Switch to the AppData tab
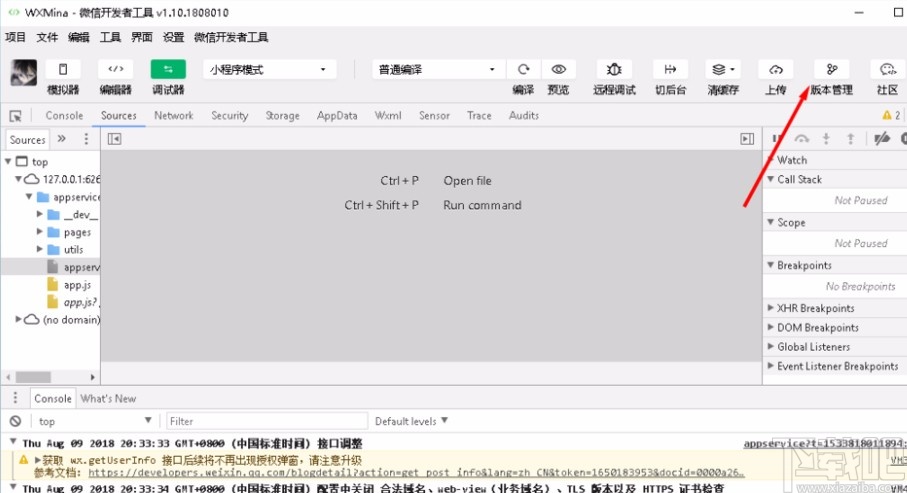 coord(337,116)
